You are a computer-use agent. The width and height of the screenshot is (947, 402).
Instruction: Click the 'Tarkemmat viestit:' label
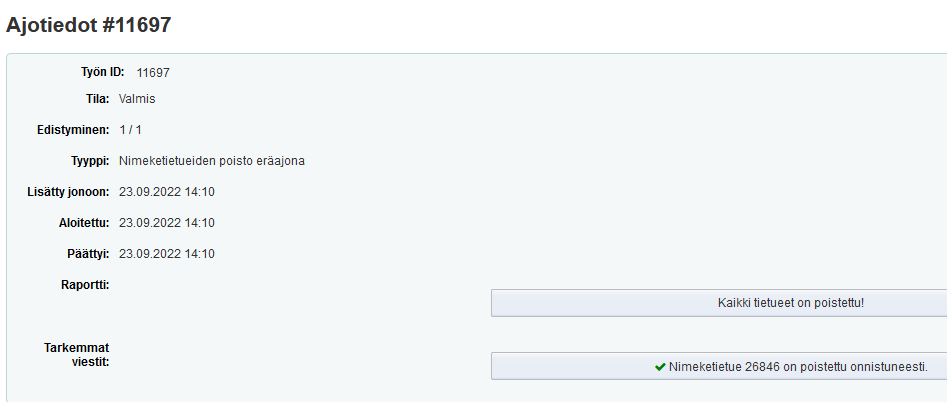click(x=77, y=355)
